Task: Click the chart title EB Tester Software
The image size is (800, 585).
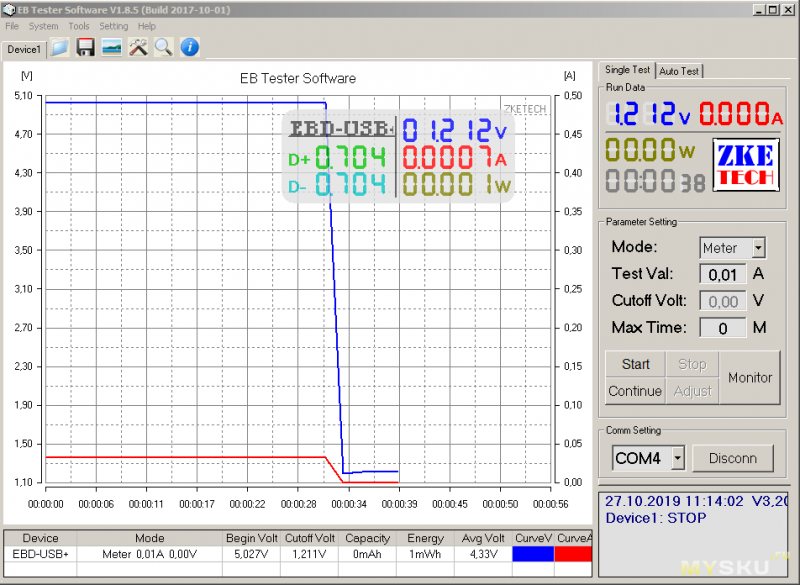Action: pos(298,79)
